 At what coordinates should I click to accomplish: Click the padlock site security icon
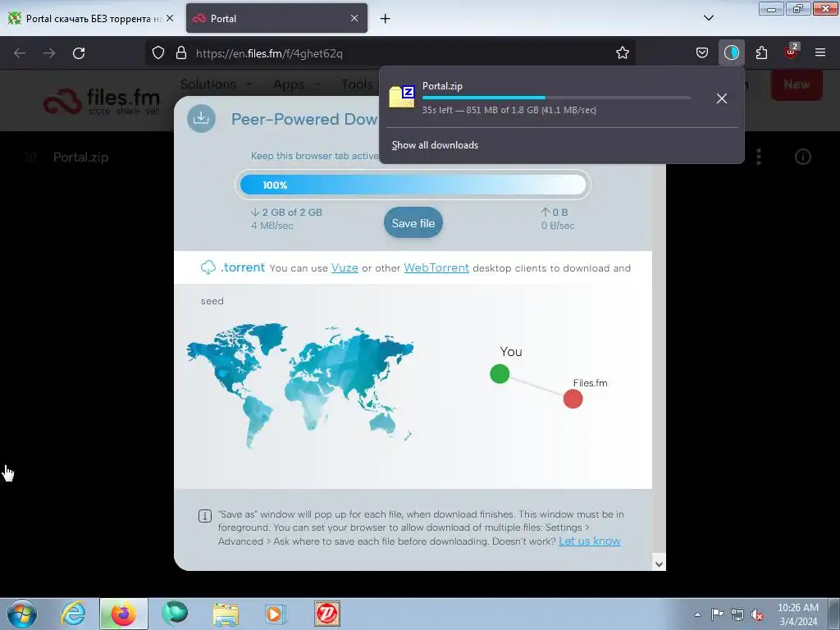tap(181, 53)
